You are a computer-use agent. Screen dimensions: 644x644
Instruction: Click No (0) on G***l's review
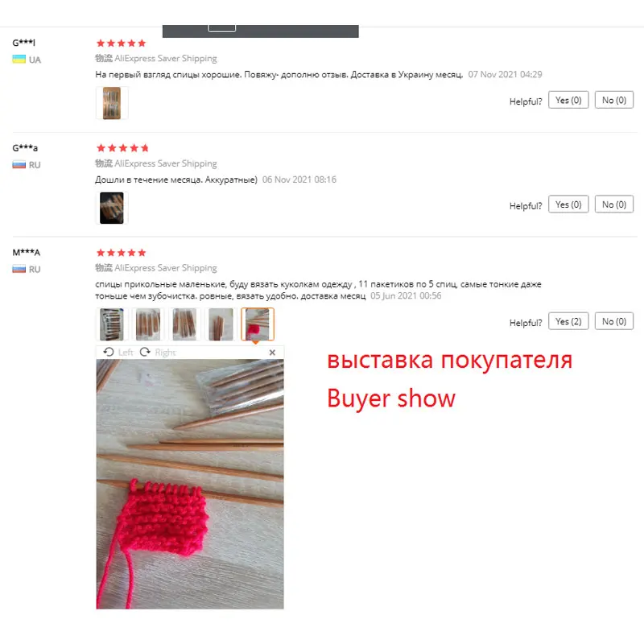point(614,100)
